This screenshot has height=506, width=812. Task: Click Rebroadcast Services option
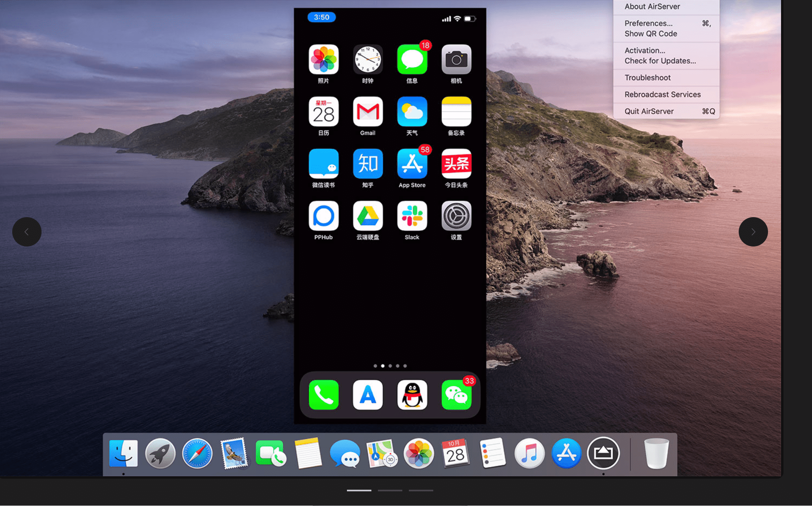pos(662,94)
